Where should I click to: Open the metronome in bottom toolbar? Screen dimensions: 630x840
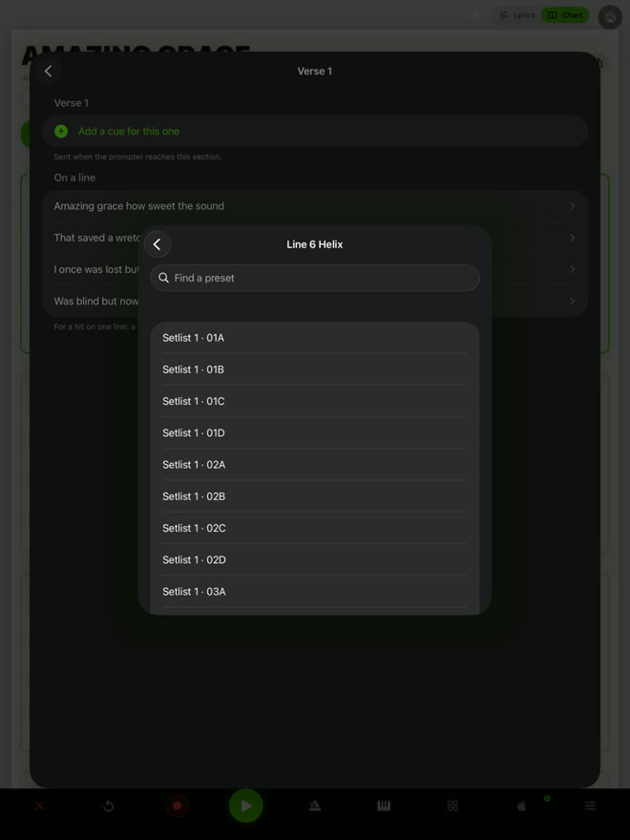[x=315, y=806]
